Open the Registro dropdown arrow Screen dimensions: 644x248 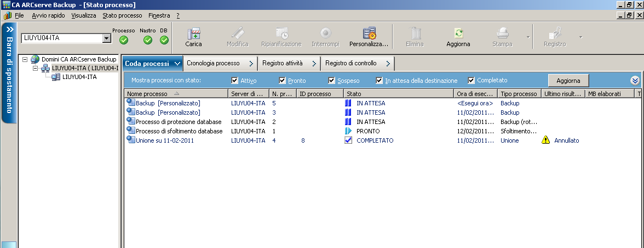tap(580, 37)
